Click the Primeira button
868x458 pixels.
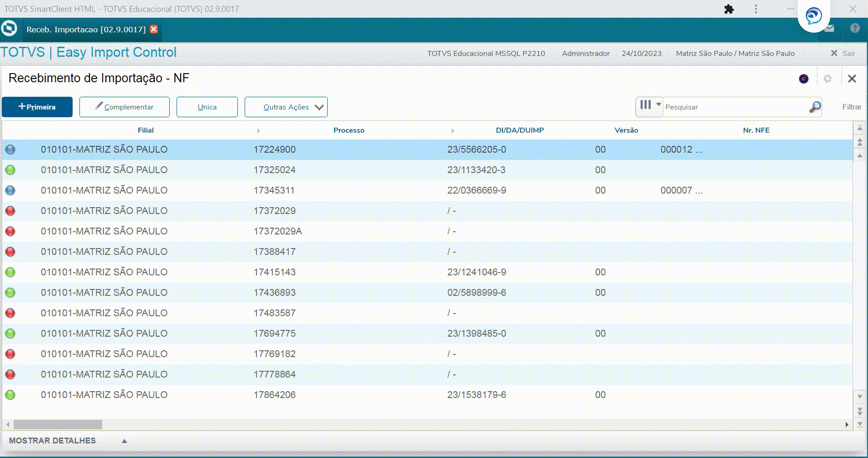(37, 107)
